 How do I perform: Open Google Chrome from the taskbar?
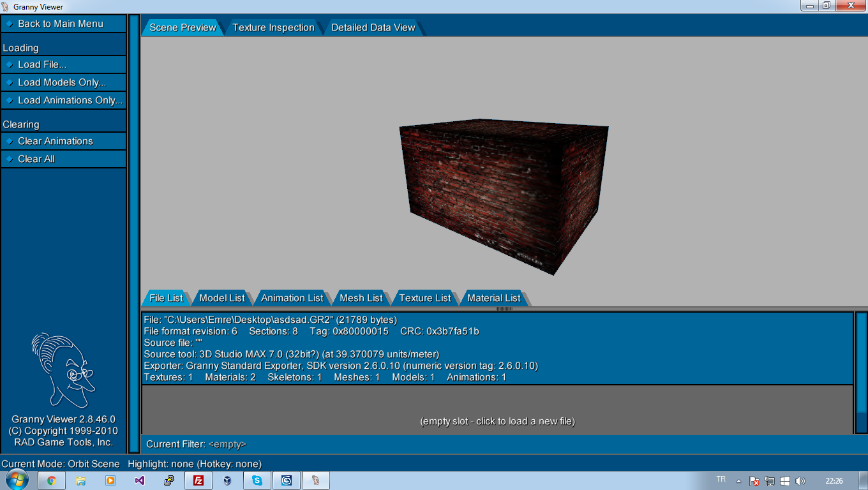point(52,480)
